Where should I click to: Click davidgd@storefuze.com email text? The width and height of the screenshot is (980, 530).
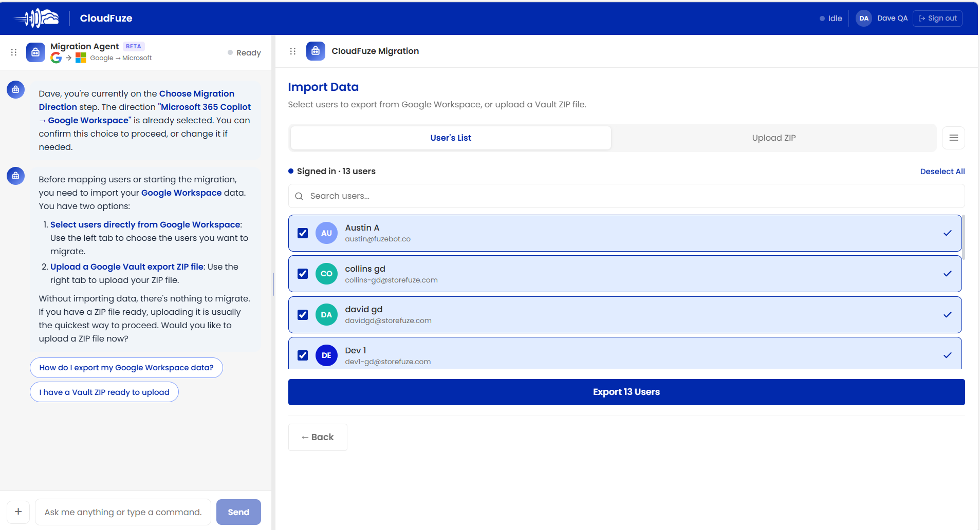click(388, 320)
